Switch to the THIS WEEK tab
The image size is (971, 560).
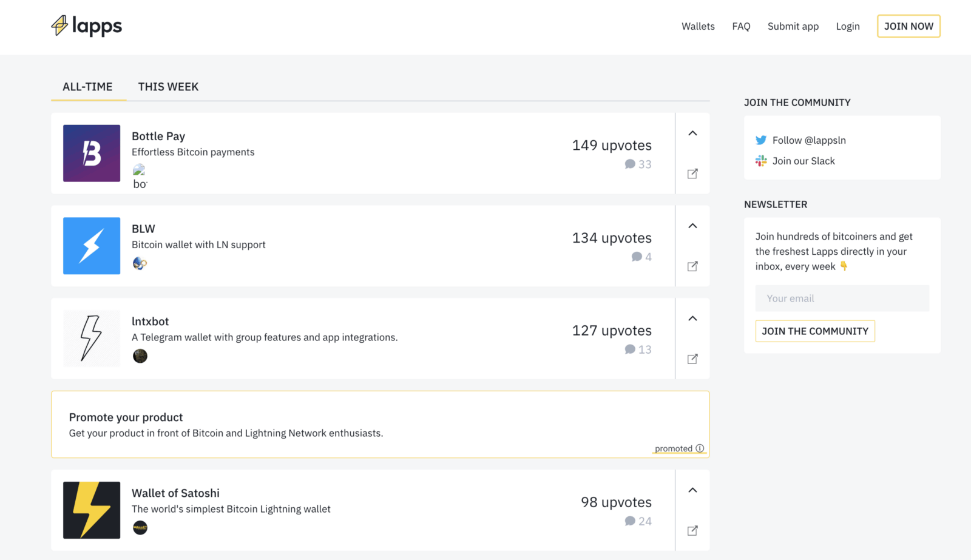[168, 87]
